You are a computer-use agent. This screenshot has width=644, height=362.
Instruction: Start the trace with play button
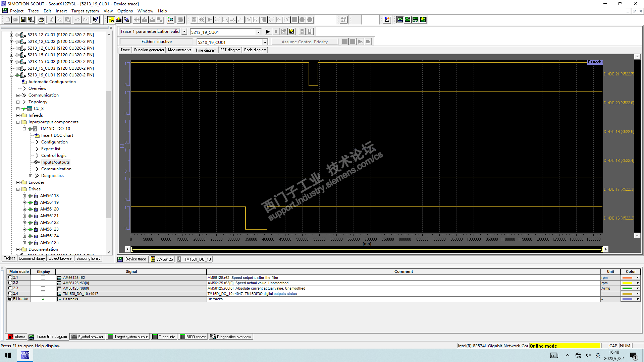pos(268,32)
